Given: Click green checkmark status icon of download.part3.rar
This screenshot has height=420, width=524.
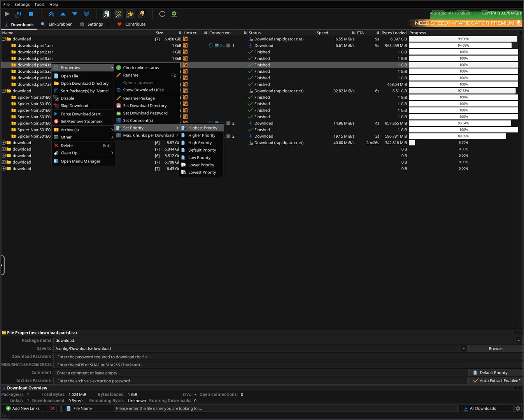Looking at the screenshot, I should [x=251, y=58].
